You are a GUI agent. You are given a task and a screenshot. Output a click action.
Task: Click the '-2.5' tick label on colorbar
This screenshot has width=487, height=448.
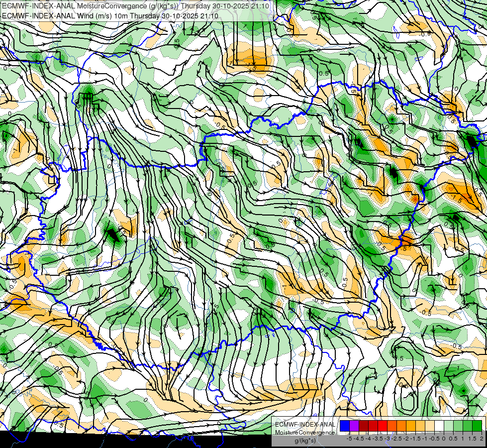pos(396,439)
